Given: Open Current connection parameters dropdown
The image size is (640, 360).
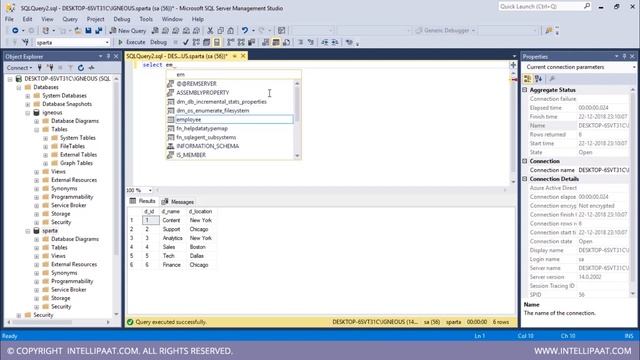Looking at the screenshot, I should click(x=634, y=67).
